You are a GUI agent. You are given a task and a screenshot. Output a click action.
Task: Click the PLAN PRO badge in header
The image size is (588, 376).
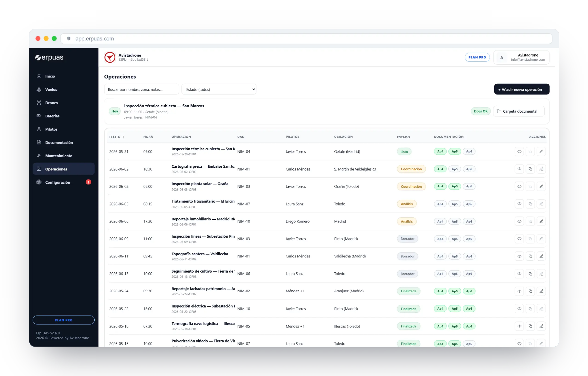[477, 57]
